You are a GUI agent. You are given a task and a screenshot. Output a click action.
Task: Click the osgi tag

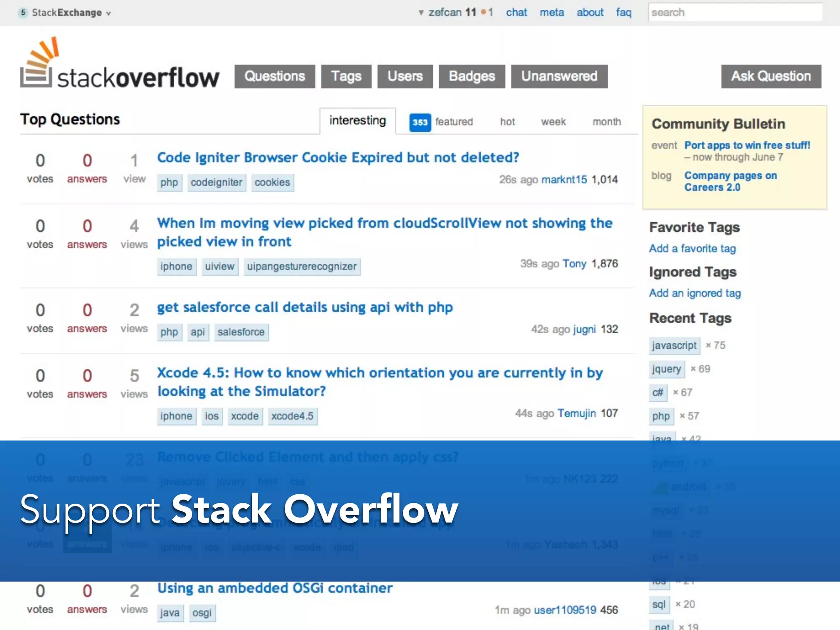click(x=202, y=613)
